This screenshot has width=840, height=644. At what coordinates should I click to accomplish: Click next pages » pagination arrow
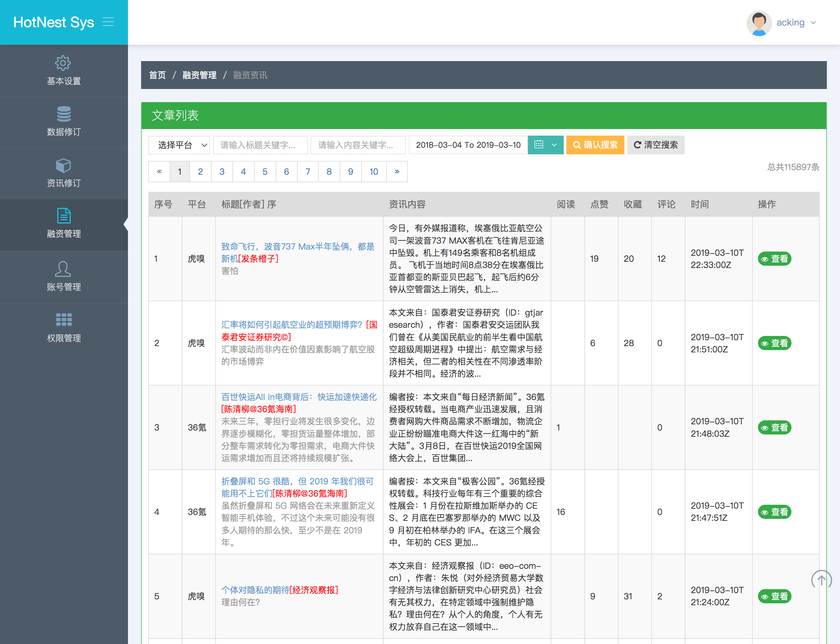click(397, 172)
